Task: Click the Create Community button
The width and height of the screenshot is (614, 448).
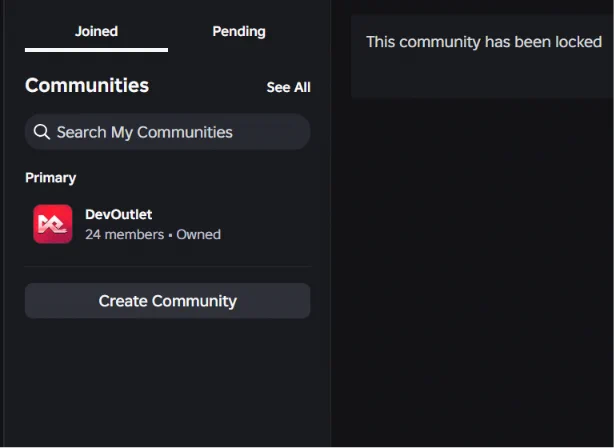Action: [168, 301]
